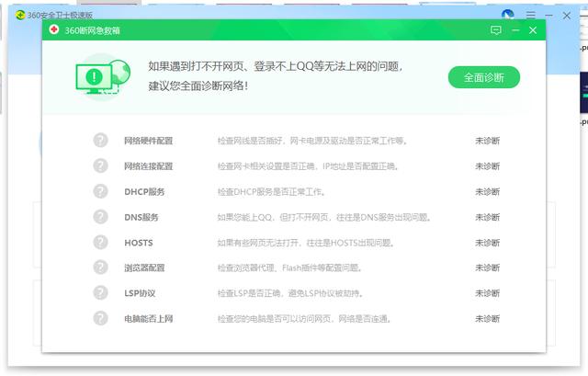The width and height of the screenshot is (588, 376).
Task: Select the DNS服务 item label
Action: pos(141,217)
